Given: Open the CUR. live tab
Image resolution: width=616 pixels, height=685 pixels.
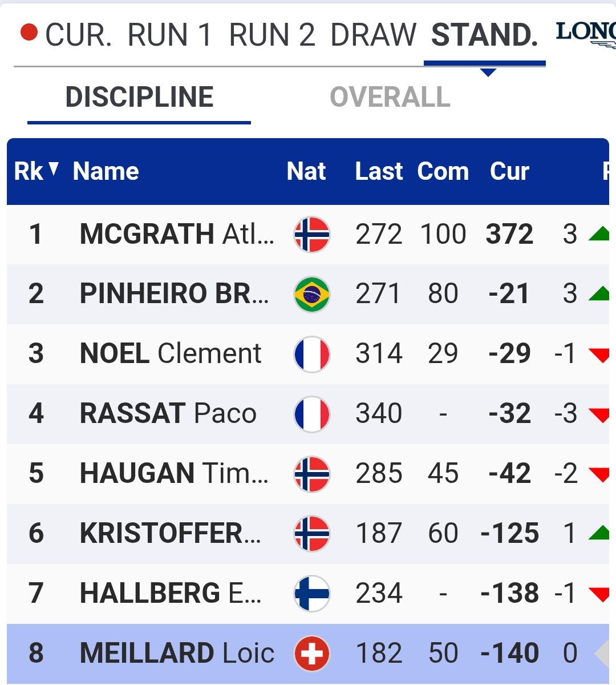Looking at the screenshot, I should 78,35.
